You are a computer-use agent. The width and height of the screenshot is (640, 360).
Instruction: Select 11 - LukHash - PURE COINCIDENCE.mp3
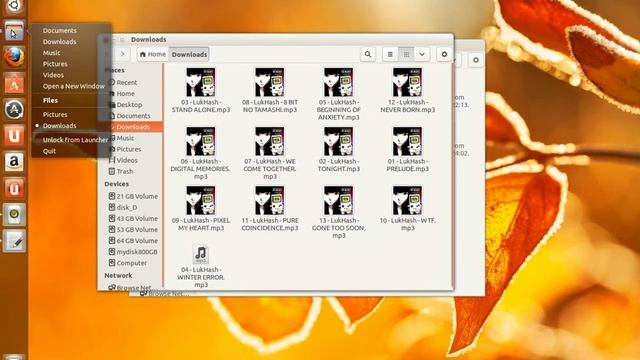(x=269, y=209)
